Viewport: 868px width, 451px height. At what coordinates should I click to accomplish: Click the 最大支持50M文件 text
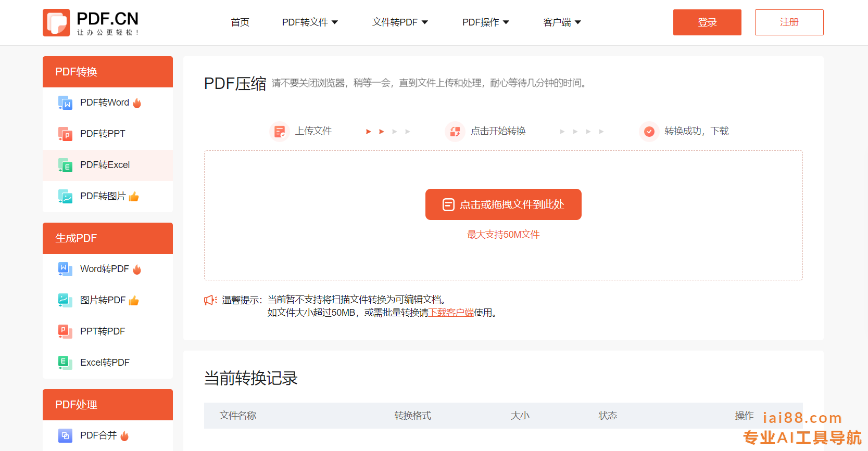tap(503, 235)
